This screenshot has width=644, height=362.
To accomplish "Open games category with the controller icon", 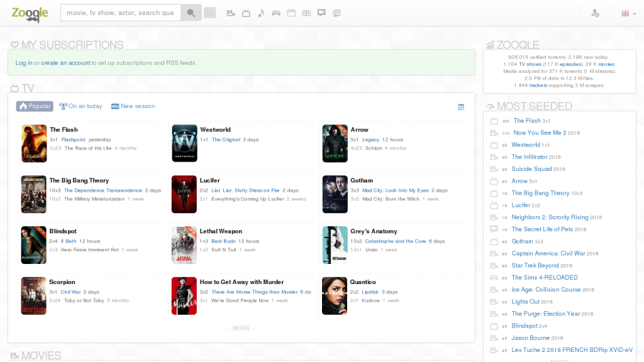I will pyautogui.click(x=276, y=13).
